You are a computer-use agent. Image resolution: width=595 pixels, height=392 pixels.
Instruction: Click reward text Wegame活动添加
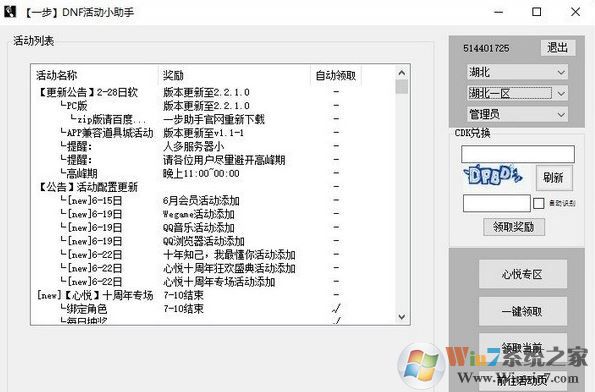pyautogui.click(x=199, y=214)
